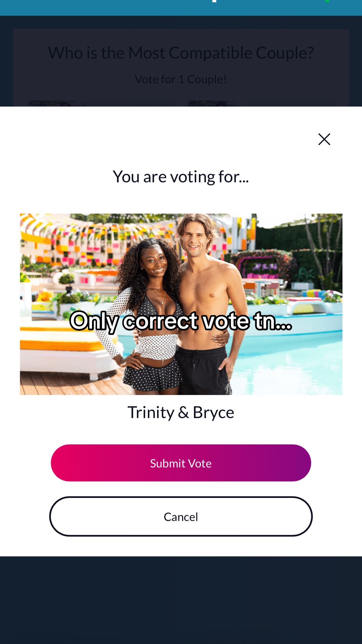Tap the dimmed 'Vote for 1 Couple!' subtitle
This screenshot has height=644, width=362.
point(181,79)
